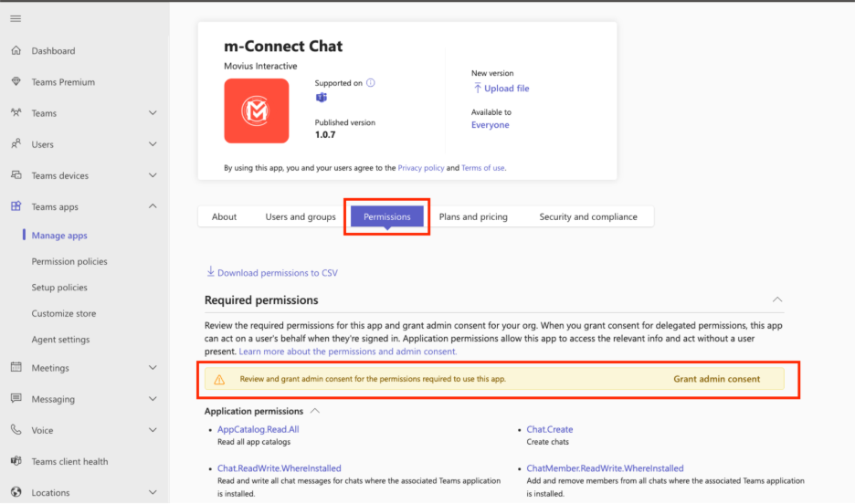Viewport: 855px width, 504px height.
Task: Open the Dashboard menu item label
Action: [53, 50]
